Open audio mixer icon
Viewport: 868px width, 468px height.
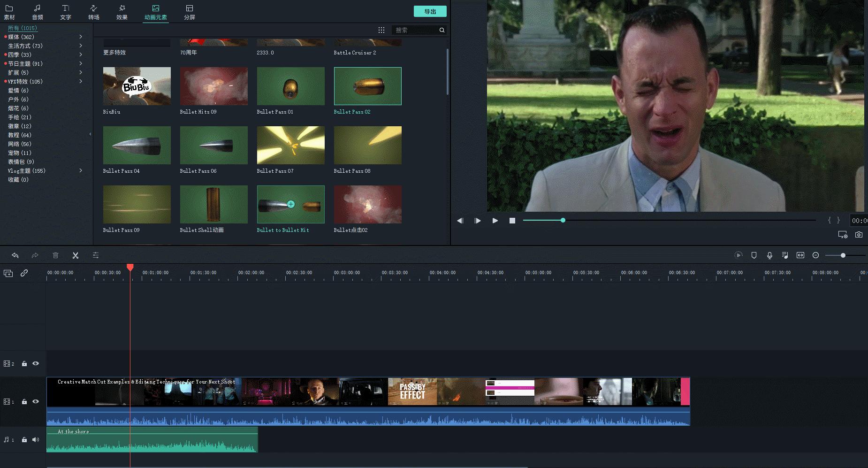[x=785, y=255]
